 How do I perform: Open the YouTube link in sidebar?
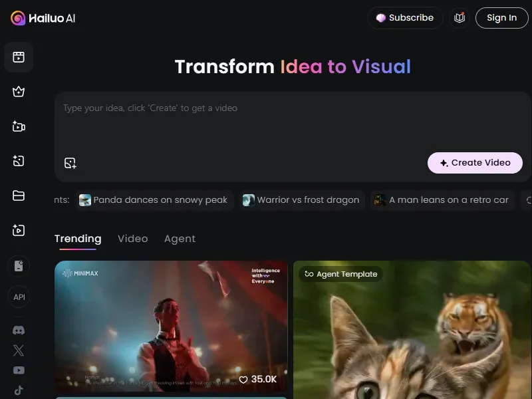pyautogui.click(x=19, y=370)
